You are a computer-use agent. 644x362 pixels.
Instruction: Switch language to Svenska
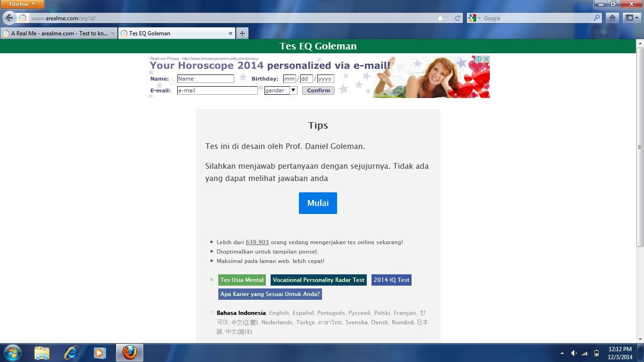coord(356,322)
